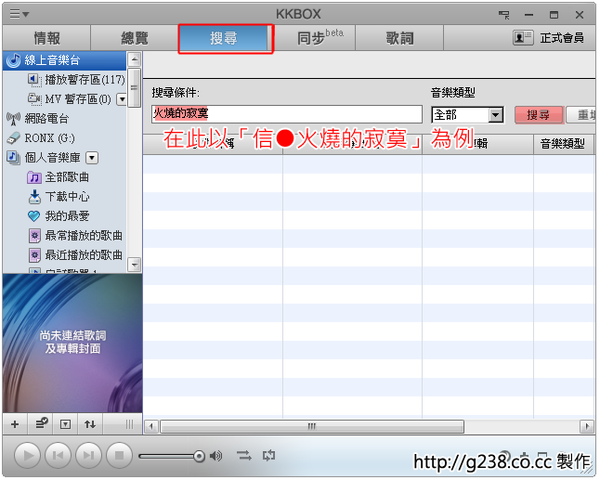Viewport: 600px width, 480px height.
Task: Expand the MV 暫存區 dropdown arrow
Action: point(122,100)
